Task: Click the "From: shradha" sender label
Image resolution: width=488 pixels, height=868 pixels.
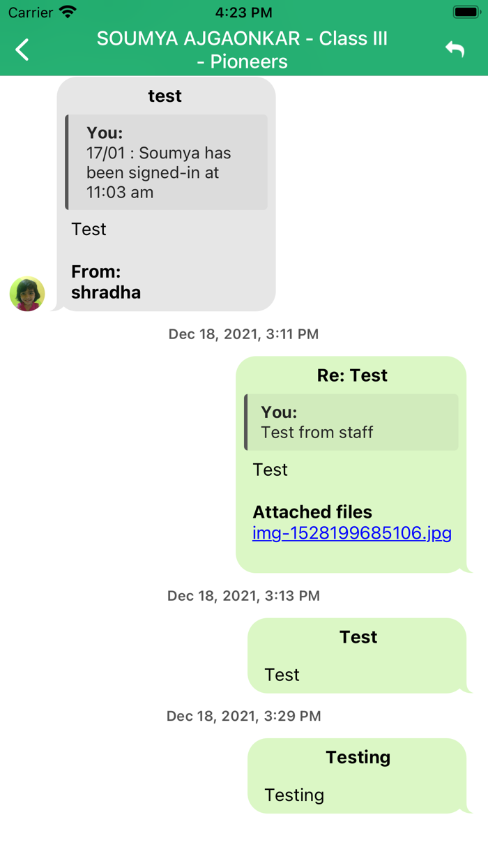Action: tap(106, 282)
